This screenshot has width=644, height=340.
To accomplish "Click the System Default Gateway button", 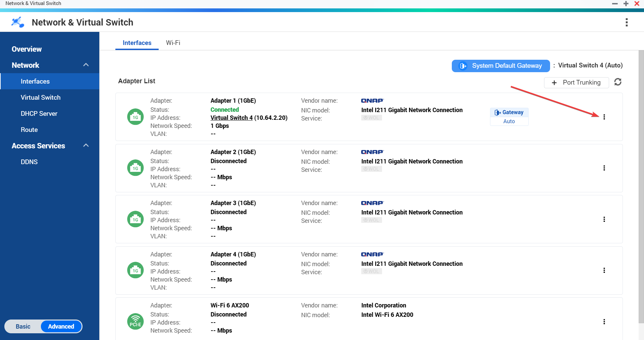I will (x=500, y=66).
